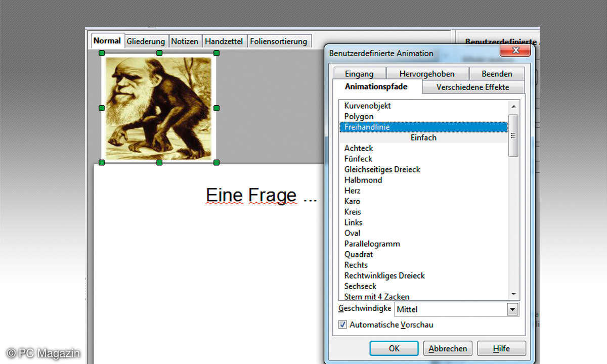
Task: Select the Hervorgehoben tab
Action: tap(427, 74)
